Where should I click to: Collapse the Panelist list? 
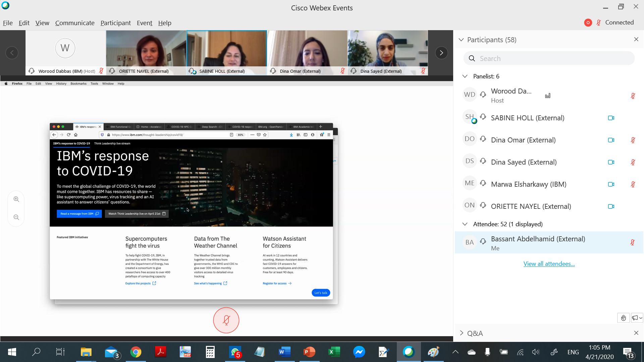465,76
